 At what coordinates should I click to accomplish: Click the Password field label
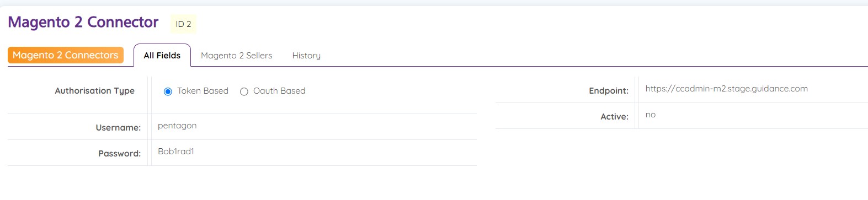(x=120, y=154)
